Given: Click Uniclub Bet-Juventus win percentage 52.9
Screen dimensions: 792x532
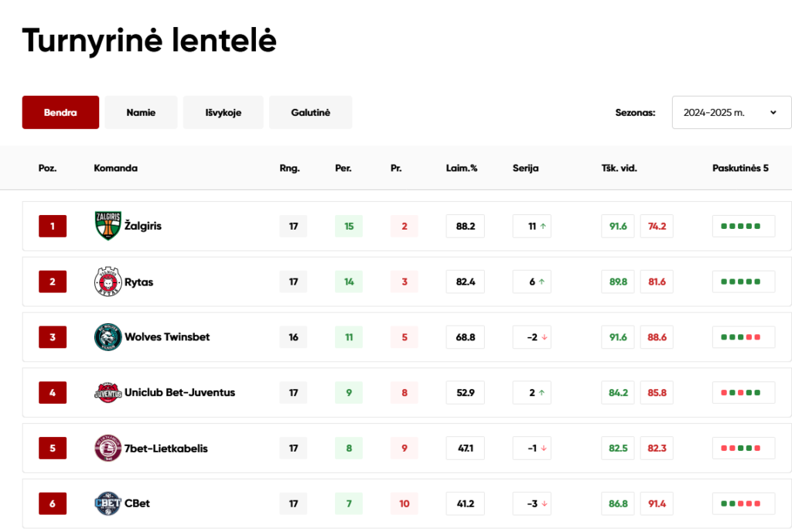Looking at the screenshot, I should (x=465, y=393).
